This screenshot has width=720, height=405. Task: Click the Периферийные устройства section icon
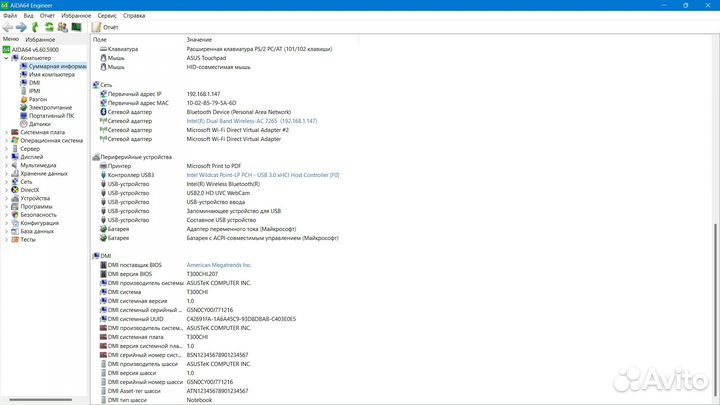(x=96, y=157)
